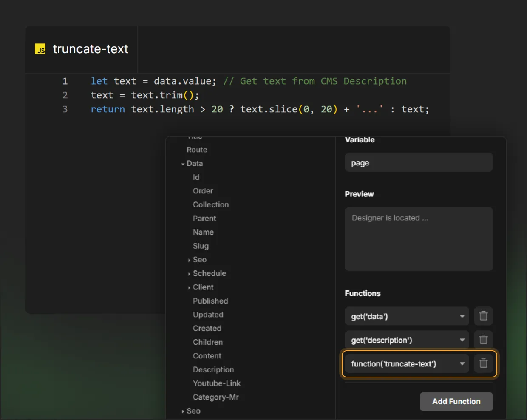Focus the Variable input containing page

pyautogui.click(x=419, y=162)
